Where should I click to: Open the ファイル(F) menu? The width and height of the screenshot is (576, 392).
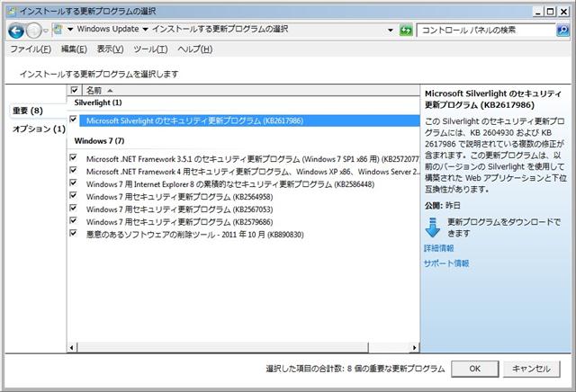pyautogui.click(x=31, y=49)
